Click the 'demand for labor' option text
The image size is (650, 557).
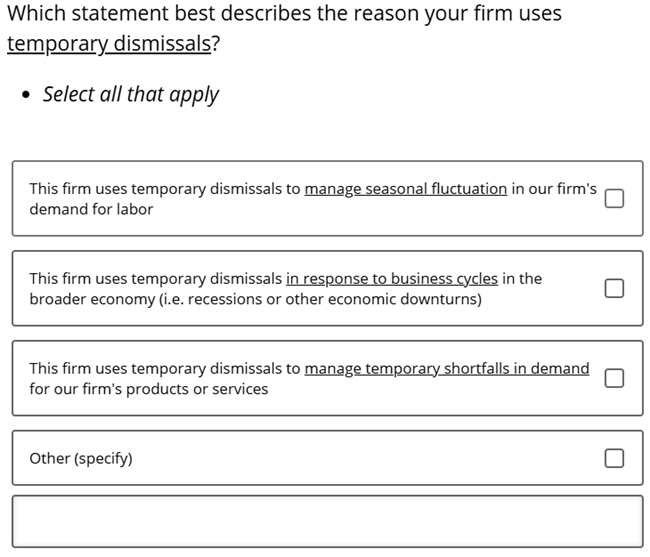pyautogui.click(x=91, y=209)
